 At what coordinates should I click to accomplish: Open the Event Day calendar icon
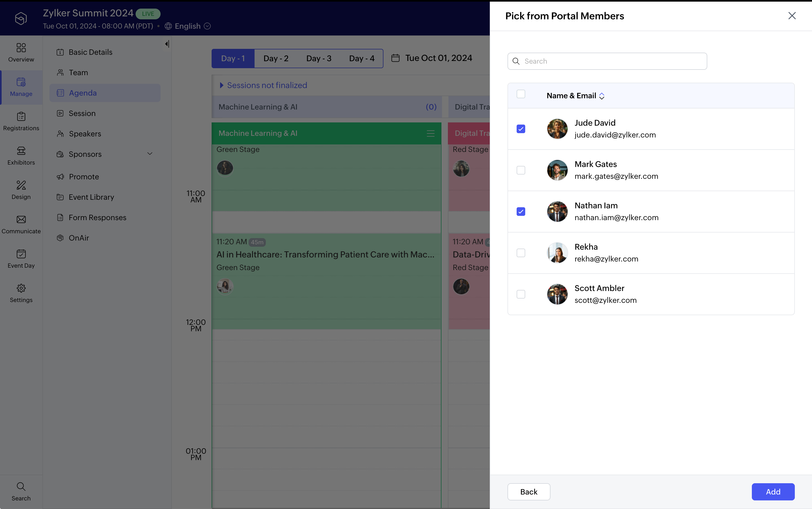tap(21, 259)
